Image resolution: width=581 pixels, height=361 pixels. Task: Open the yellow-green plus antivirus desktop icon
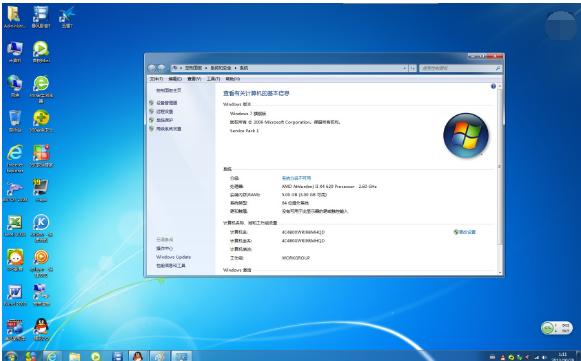(41, 121)
